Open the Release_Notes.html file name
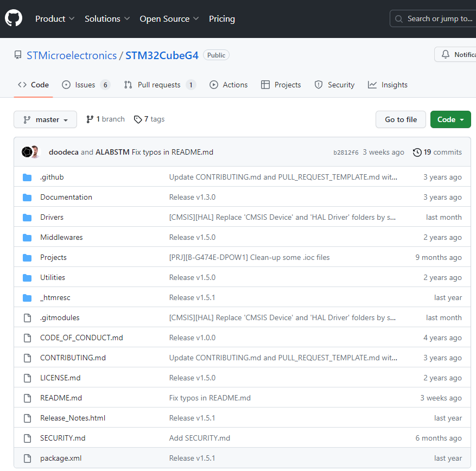The height and width of the screenshot is (471, 476). point(73,418)
